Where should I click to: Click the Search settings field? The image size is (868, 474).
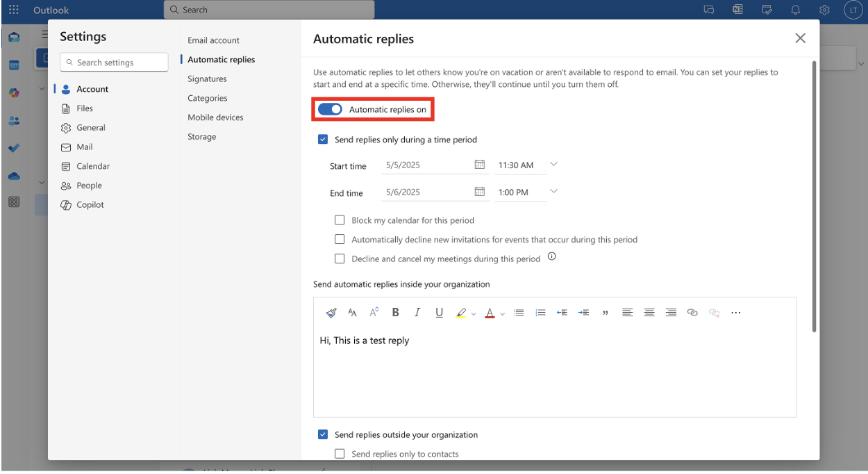tap(114, 63)
